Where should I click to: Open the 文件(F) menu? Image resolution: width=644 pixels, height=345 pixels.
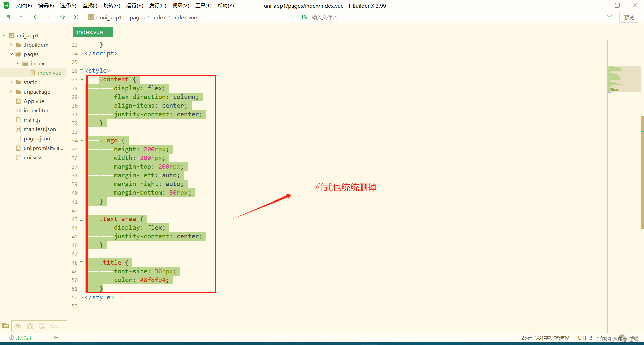[23, 6]
